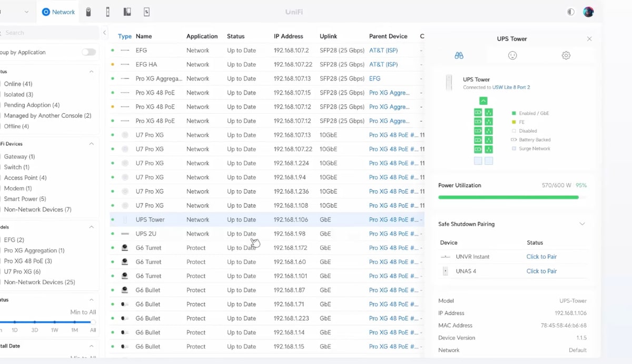
Task: Open the power outlet tab in UPS Tower panel
Action: coord(512,55)
